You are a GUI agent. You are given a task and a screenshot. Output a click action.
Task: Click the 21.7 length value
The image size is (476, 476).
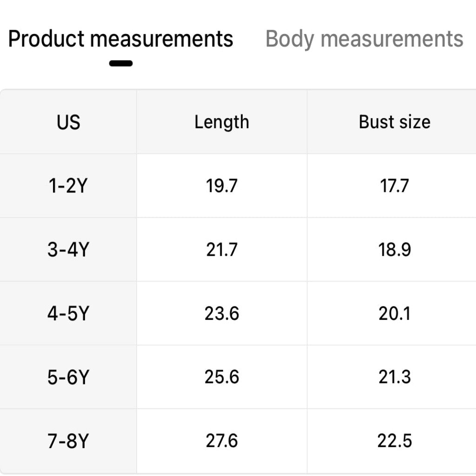tap(222, 250)
